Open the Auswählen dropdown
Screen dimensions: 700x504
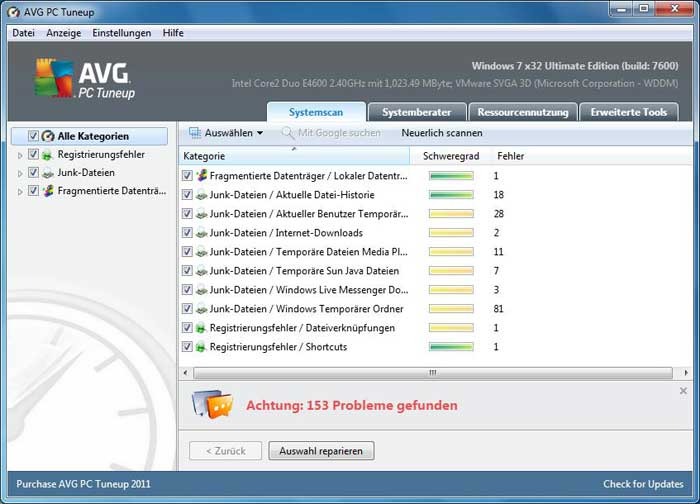(226, 133)
